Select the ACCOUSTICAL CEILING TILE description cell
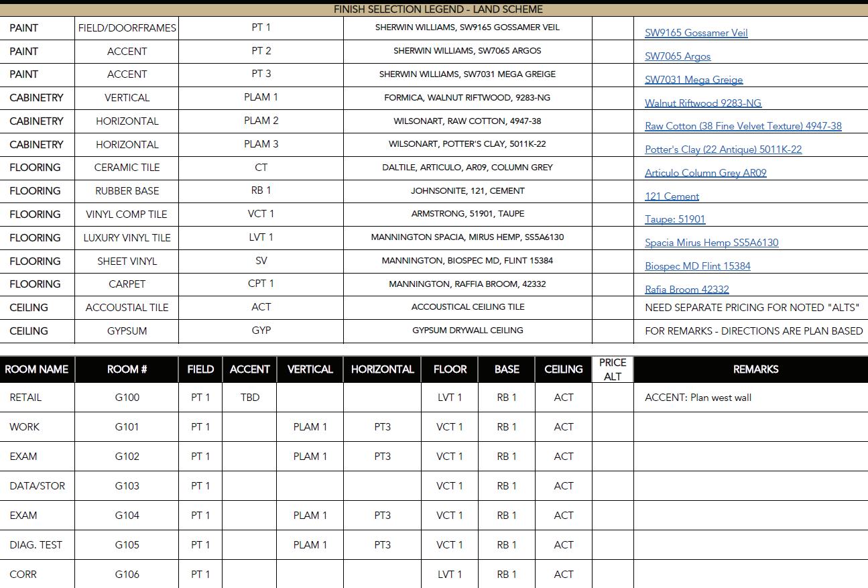This screenshot has height=588, width=868. point(467,307)
